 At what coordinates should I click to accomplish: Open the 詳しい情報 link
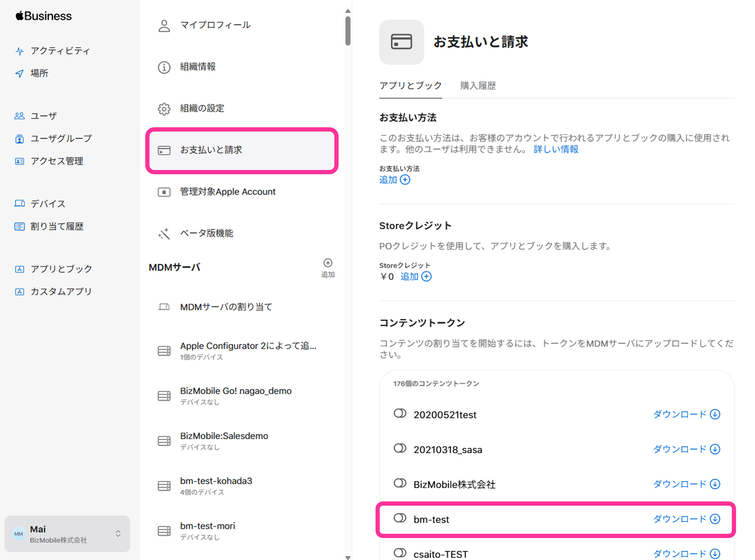556,149
